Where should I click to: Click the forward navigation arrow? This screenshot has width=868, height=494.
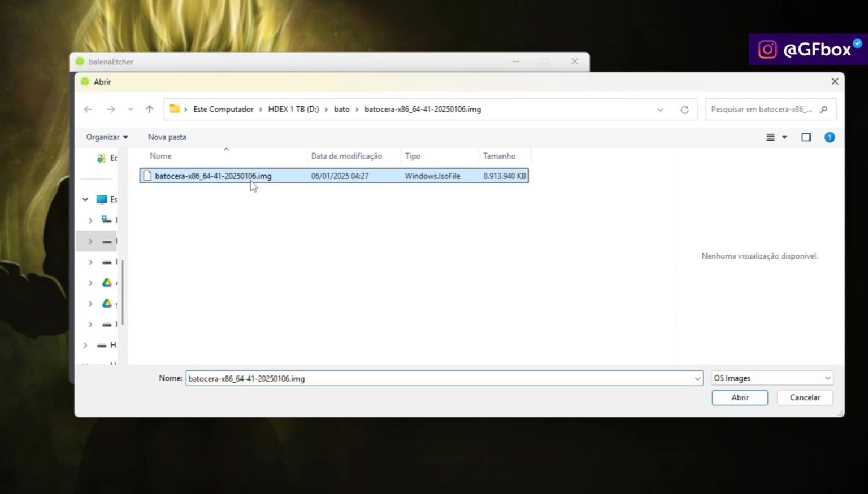click(x=111, y=109)
